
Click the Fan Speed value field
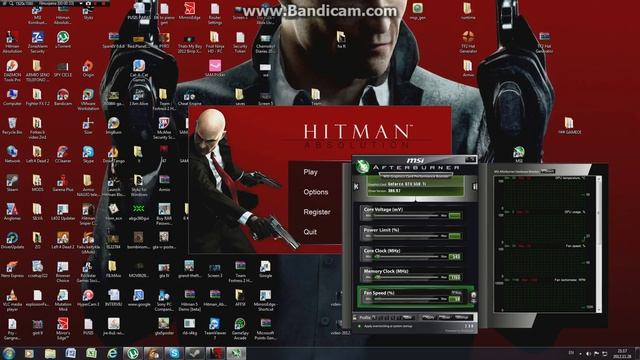click(455, 299)
